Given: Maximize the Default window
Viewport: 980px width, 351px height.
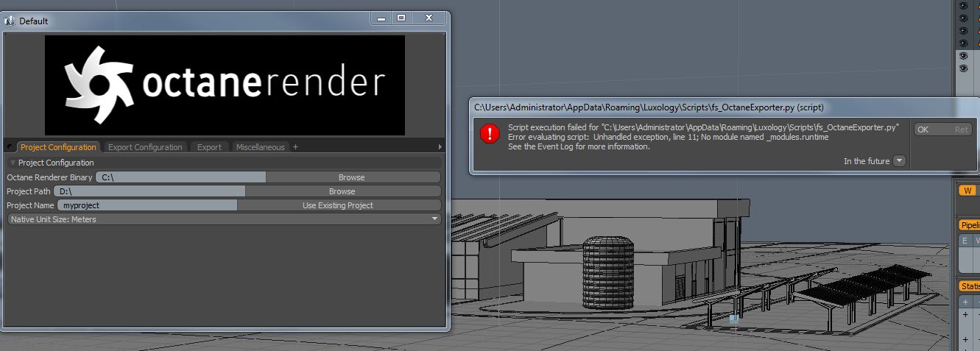Looking at the screenshot, I should (x=401, y=18).
